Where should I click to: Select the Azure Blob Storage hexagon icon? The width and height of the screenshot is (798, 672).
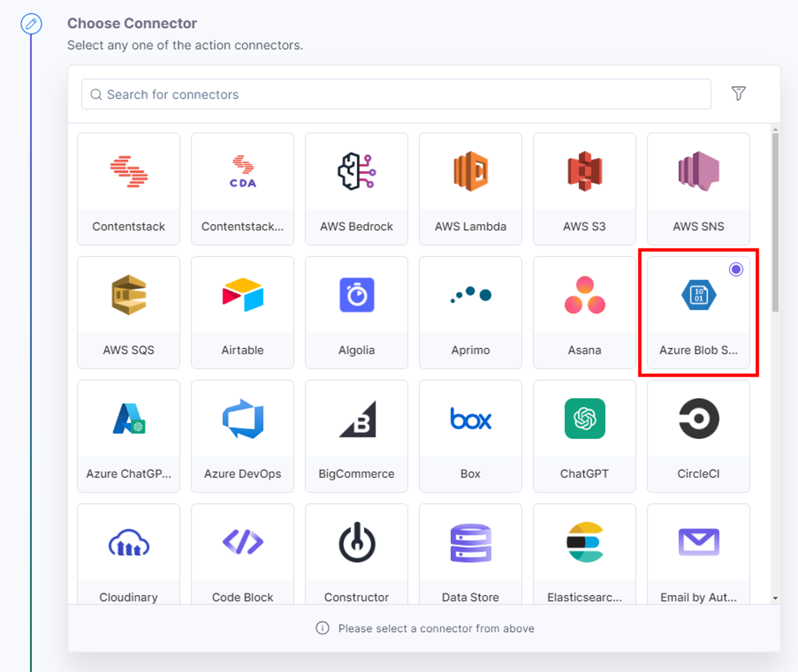pos(698,295)
